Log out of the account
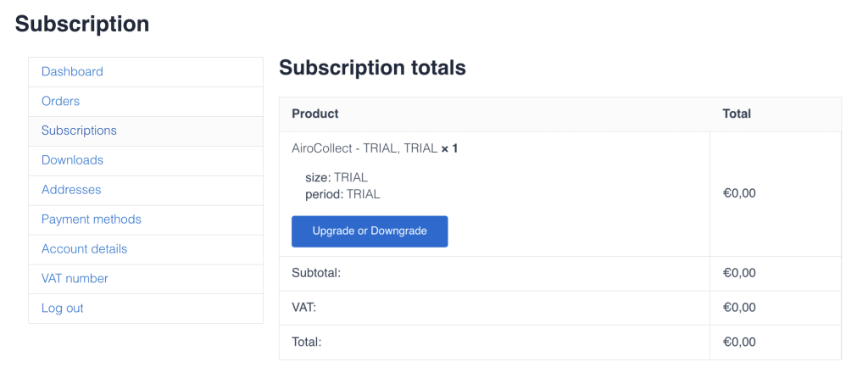 coord(62,309)
